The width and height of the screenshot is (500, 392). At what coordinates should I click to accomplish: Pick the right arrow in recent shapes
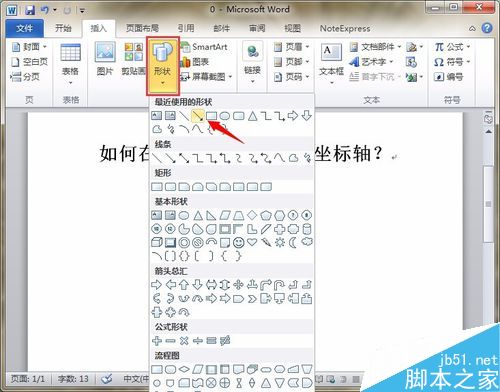pos(293,116)
